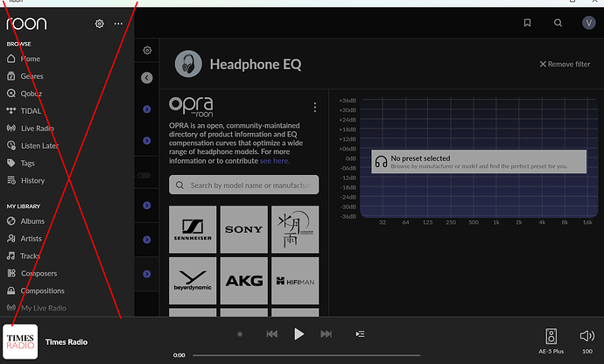The image size is (604, 364).
Task: Select the AKG manufacturer tile
Action: click(x=243, y=280)
